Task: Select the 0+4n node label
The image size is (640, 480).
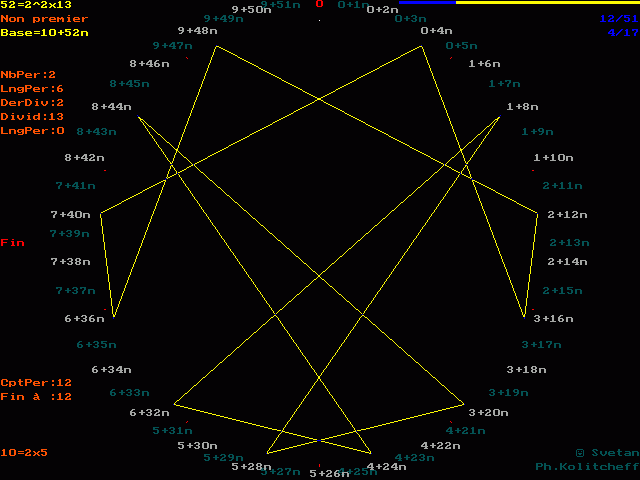Action: click(x=436, y=31)
